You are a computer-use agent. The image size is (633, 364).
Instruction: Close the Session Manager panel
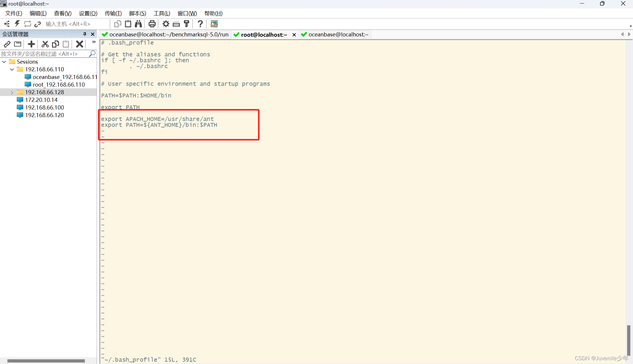tap(93, 34)
